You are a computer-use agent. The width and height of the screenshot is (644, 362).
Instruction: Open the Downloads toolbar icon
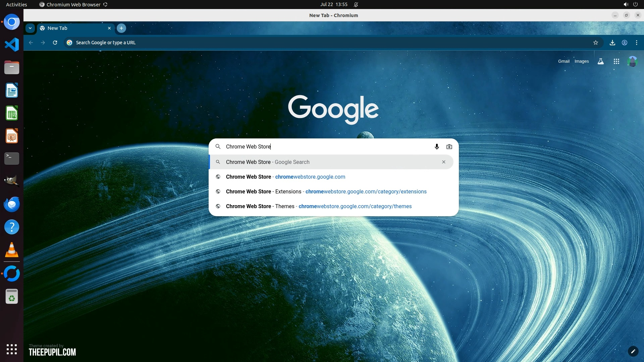click(x=612, y=43)
